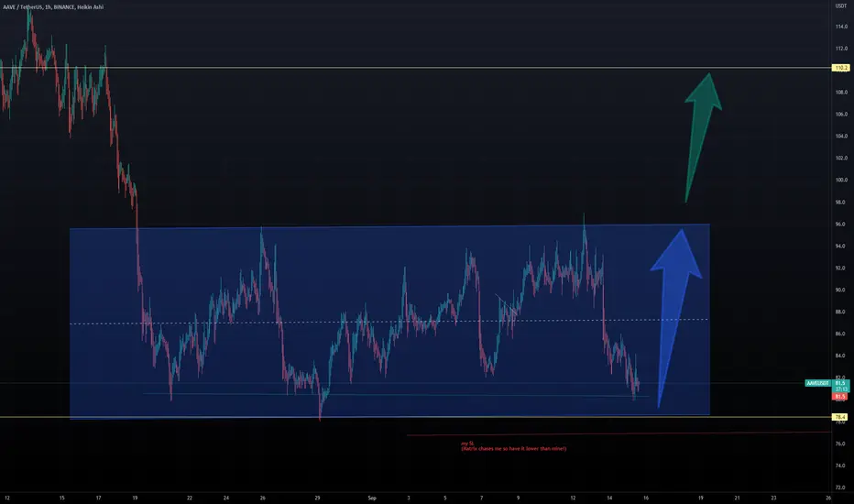Screen dimensions: 854x504
Task: Click the 96.0 price axis label
Action: tap(840, 224)
